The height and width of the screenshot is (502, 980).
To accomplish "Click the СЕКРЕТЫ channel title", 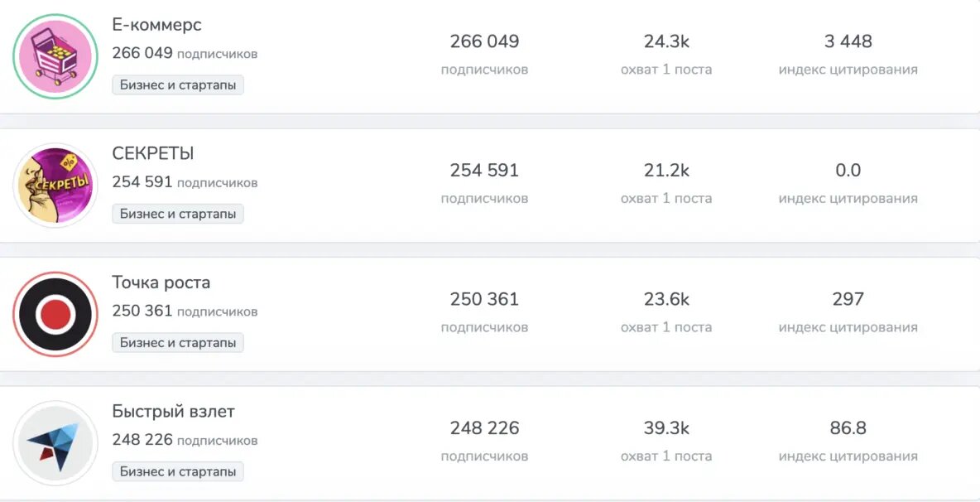I will click(x=153, y=153).
